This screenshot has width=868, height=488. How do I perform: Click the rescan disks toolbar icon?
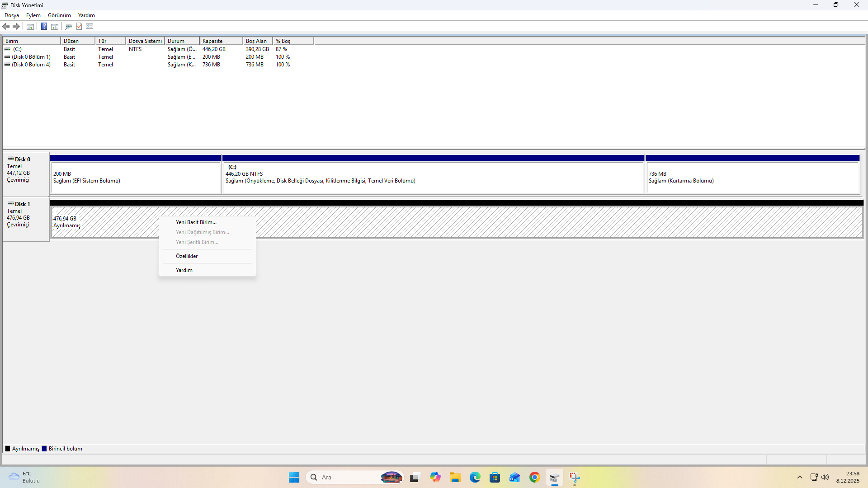coord(69,26)
